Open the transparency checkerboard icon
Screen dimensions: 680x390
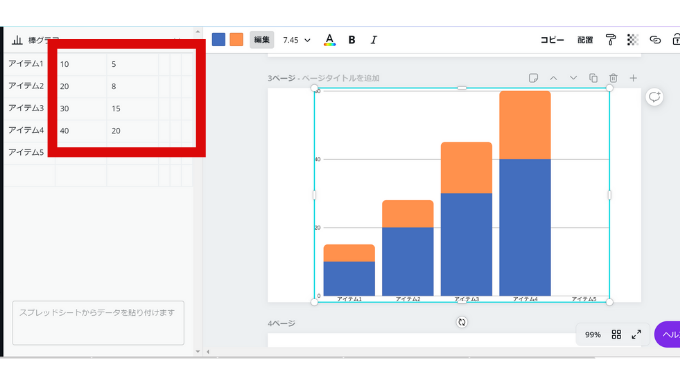633,40
